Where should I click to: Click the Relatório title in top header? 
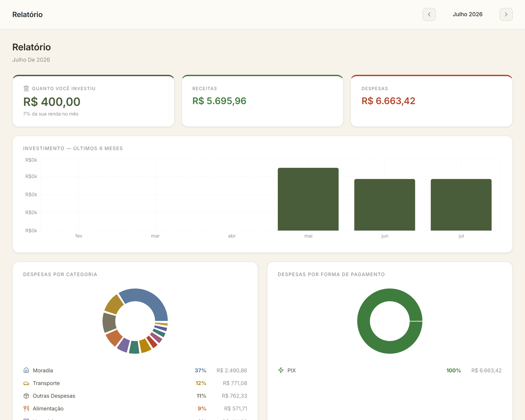(x=28, y=14)
